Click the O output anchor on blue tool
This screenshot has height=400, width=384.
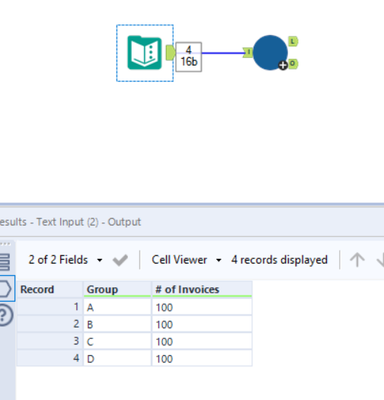(293, 63)
